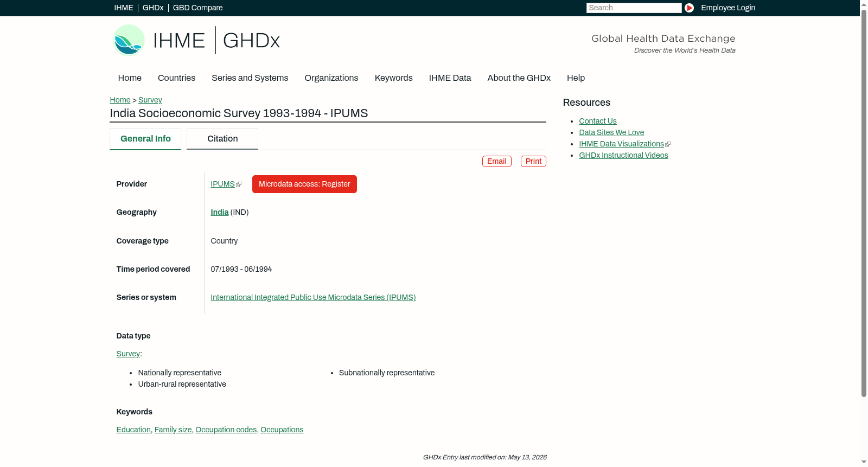
Task: Click the scrollbar up arrow
Action: 864,4
